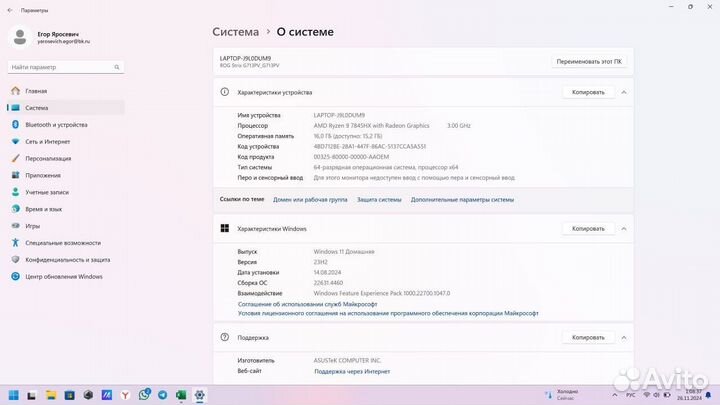This screenshot has width=720, height=405.
Task: Select model text ROG Strix G713PV
Action: (x=249, y=66)
